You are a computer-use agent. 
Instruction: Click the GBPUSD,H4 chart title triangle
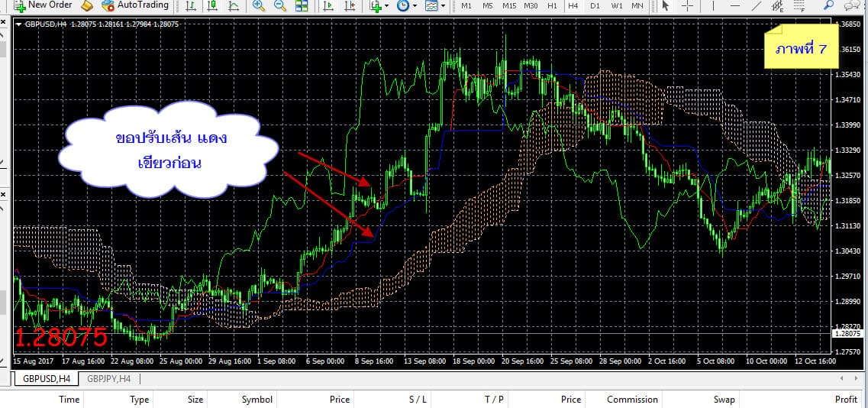pyautogui.click(x=20, y=24)
